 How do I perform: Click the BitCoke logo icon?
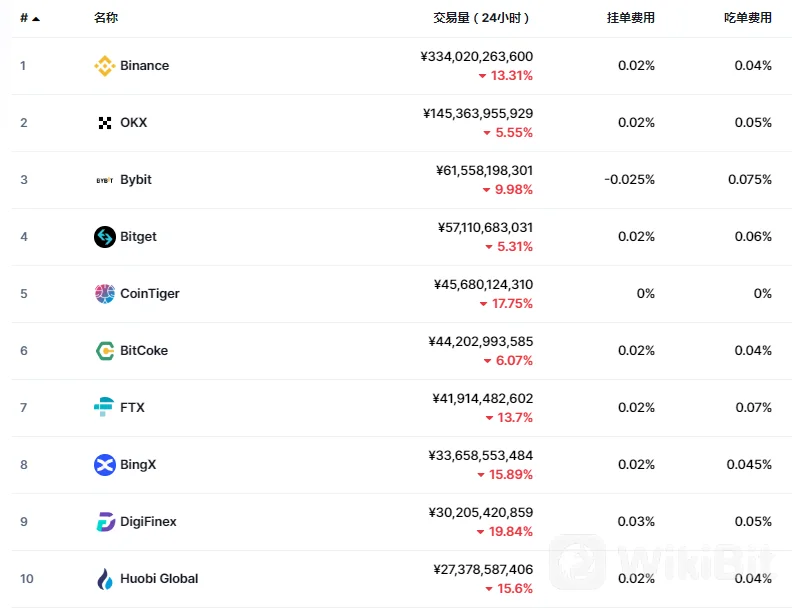(x=105, y=350)
